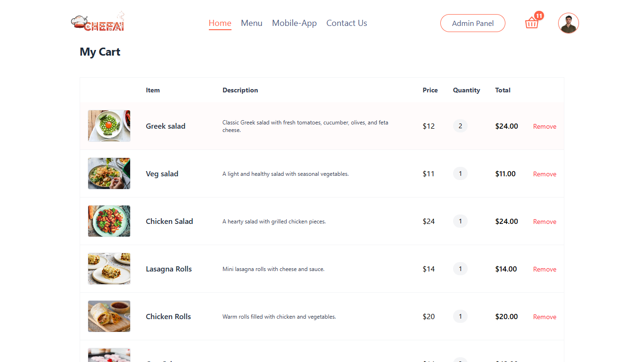Remove Veg salad from cart

545,174
